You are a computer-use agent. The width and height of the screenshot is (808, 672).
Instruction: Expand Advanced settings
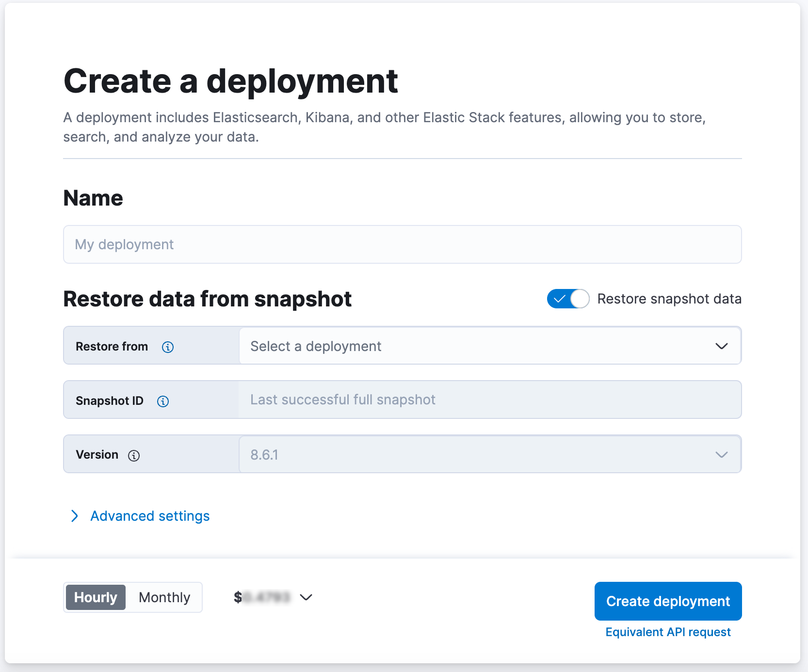[x=149, y=516]
